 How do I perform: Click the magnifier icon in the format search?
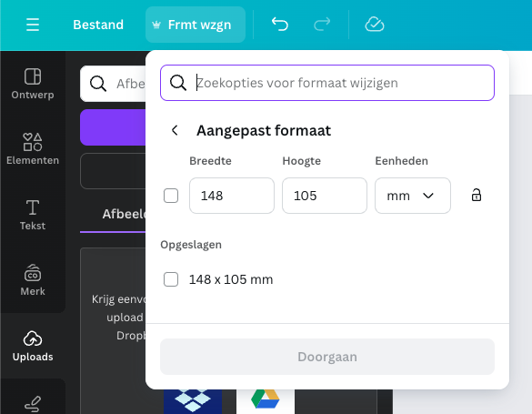click(178, 83)
